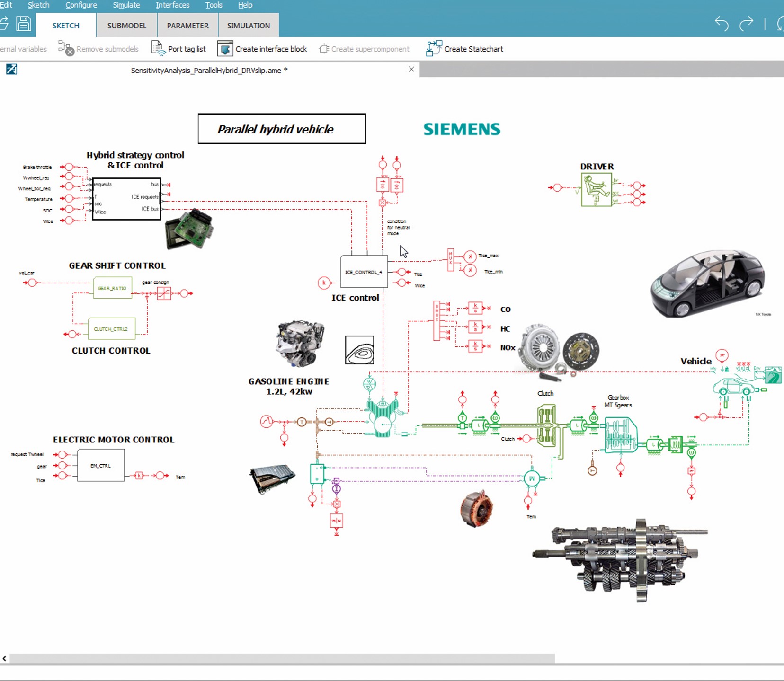Click the Redo arrow icon

(x=746, y=24)
